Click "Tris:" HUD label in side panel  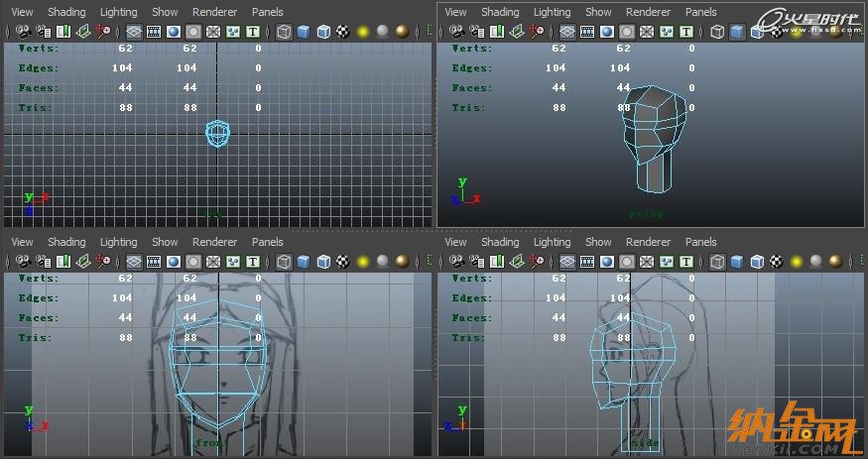click(x=468, y=337)
